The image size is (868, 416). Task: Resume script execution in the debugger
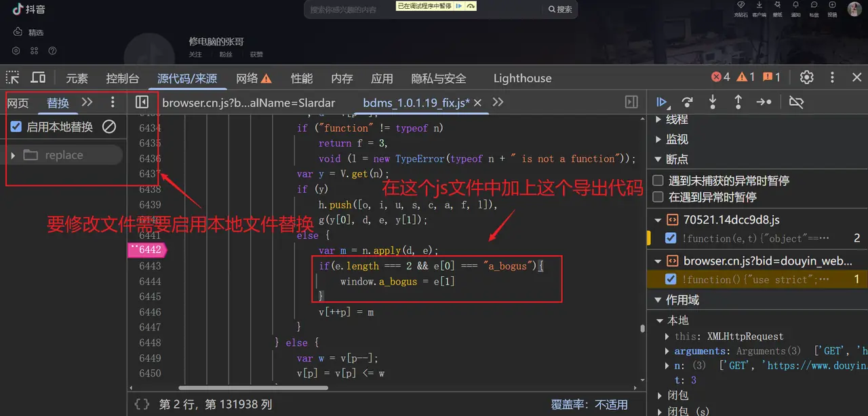[x=663, y=102]
